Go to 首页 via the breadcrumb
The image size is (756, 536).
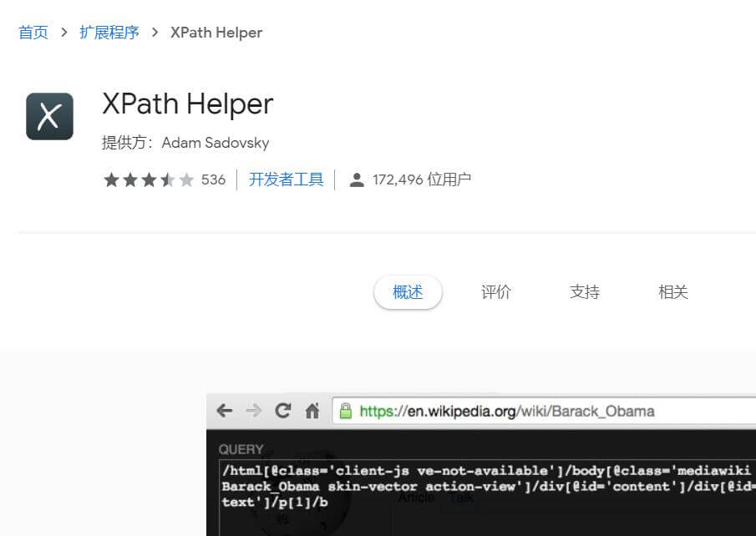33,33
